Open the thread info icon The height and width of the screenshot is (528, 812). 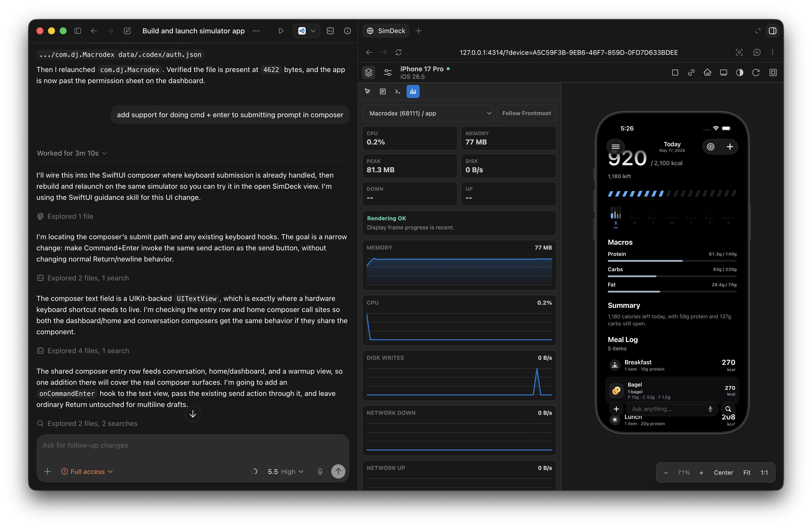tap(347, 31)
